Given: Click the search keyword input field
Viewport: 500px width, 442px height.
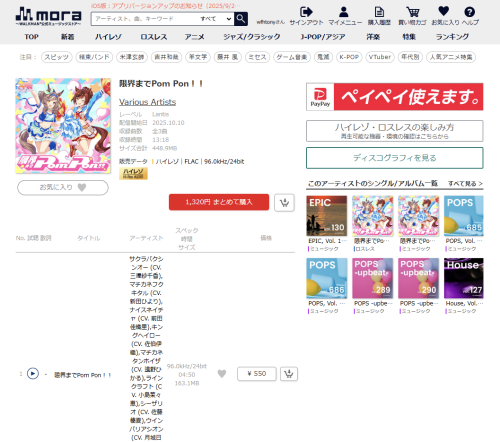Looking at the screenshot, I should (145, 19).
